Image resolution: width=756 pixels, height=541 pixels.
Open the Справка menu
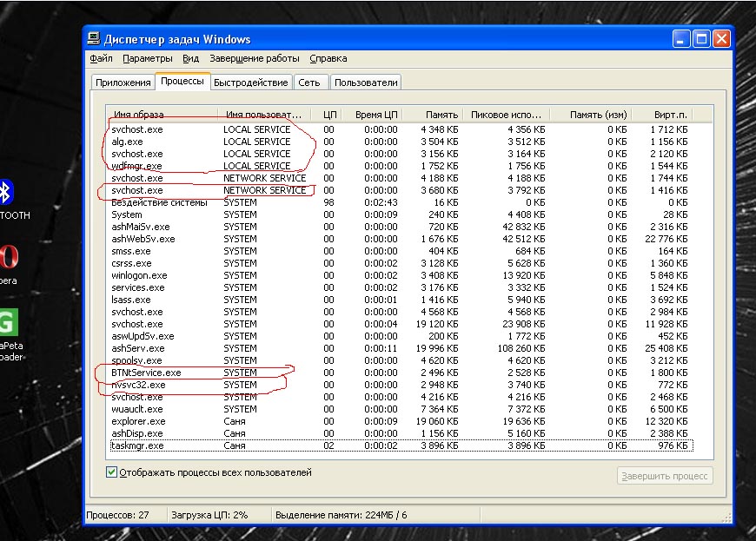tap(328, 58)
